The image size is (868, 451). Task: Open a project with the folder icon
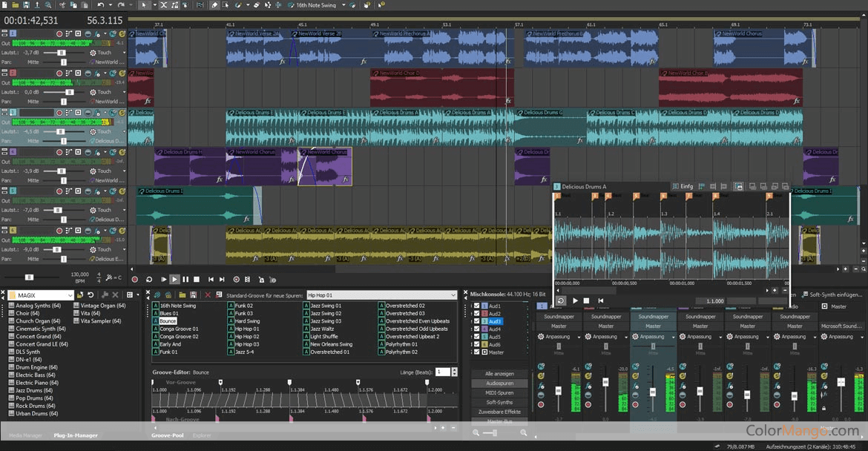pos(16,5)
